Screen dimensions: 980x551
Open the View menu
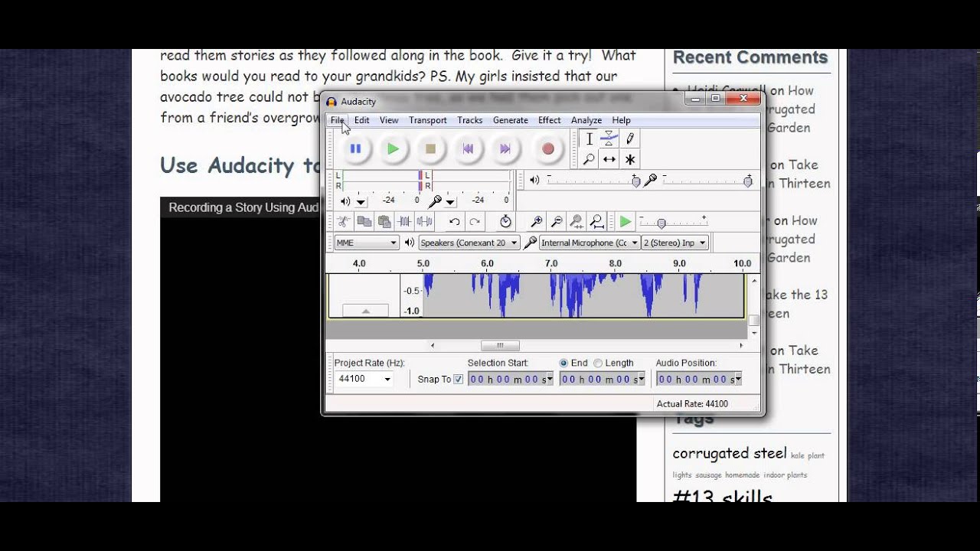coord(389,120)
